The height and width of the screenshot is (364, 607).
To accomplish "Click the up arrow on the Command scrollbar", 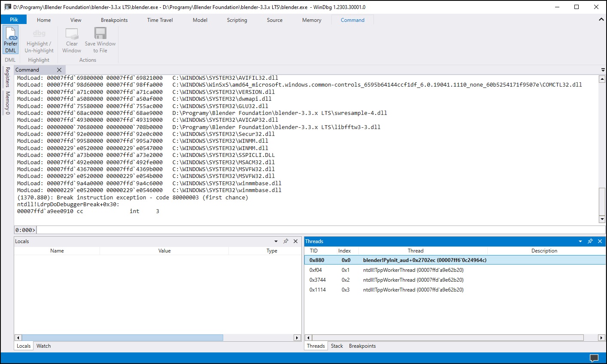I will point(602,78).
